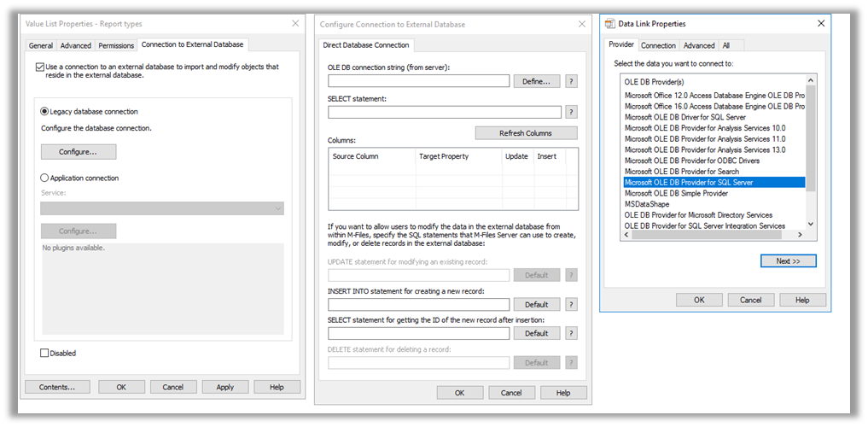Select Microsoft OLE DB Driver for SQL Server
This screenshot has height=427, width=868.
(685, 117)
